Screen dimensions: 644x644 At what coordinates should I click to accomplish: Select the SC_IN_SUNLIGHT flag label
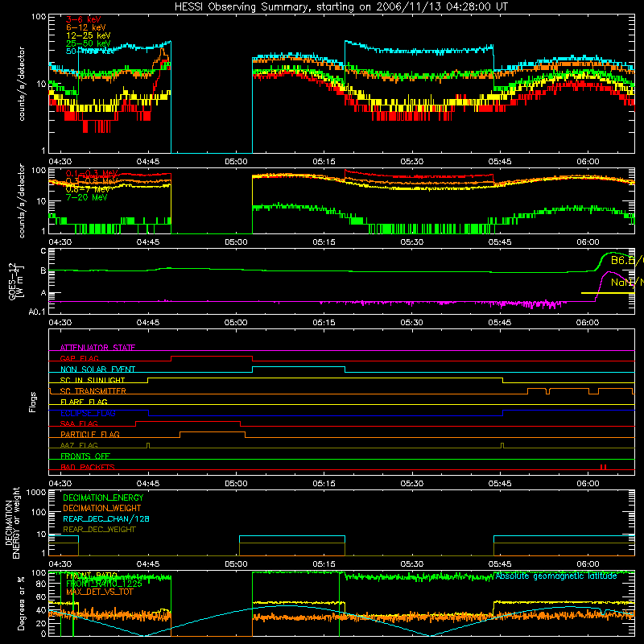[93, 380]
